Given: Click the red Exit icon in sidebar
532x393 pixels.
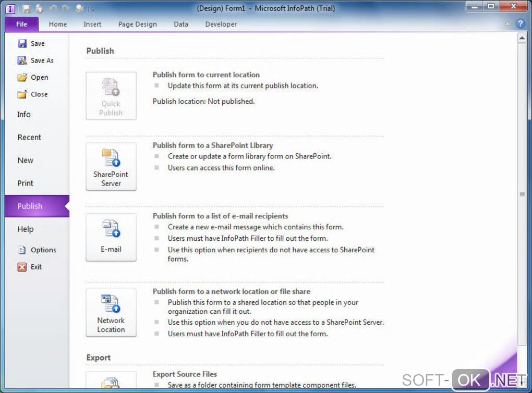Looking at the screenshot, I should coord(22,267).
